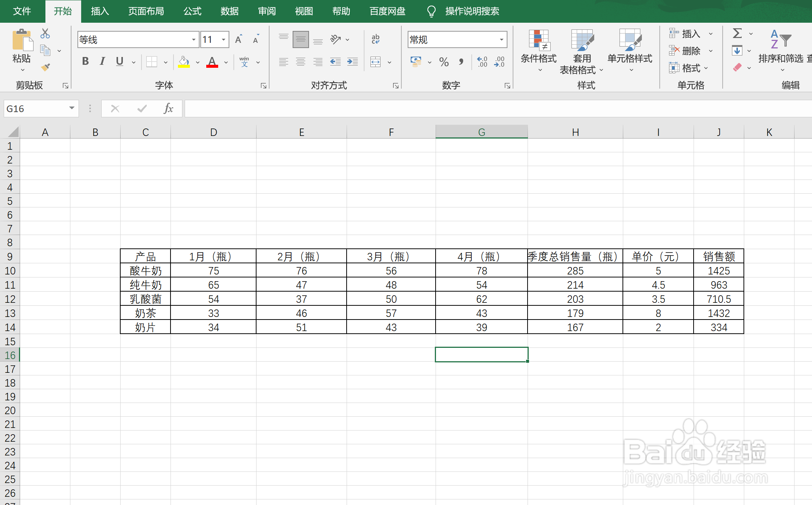Increase font size with large A

239,39
